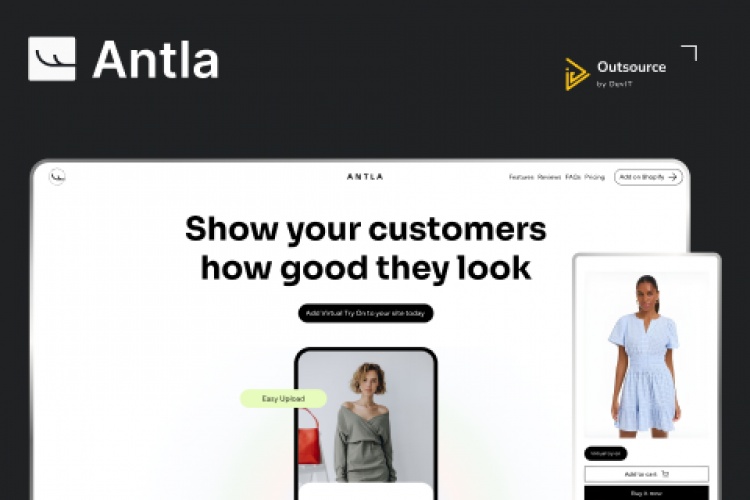Select the blue dress product image
Image resolution: width=750 pixels, height=500 pixels.
click(x=646, y=355)
